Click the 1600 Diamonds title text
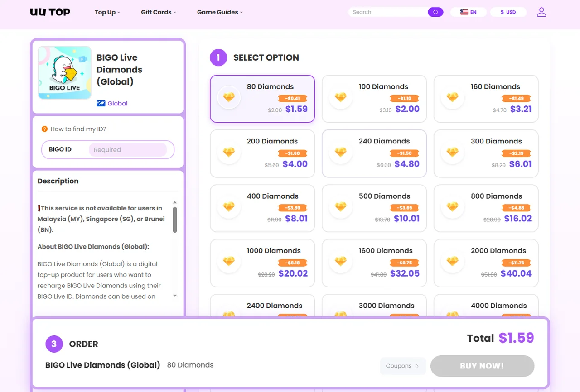580x392 pixels. tap(386, 251)
